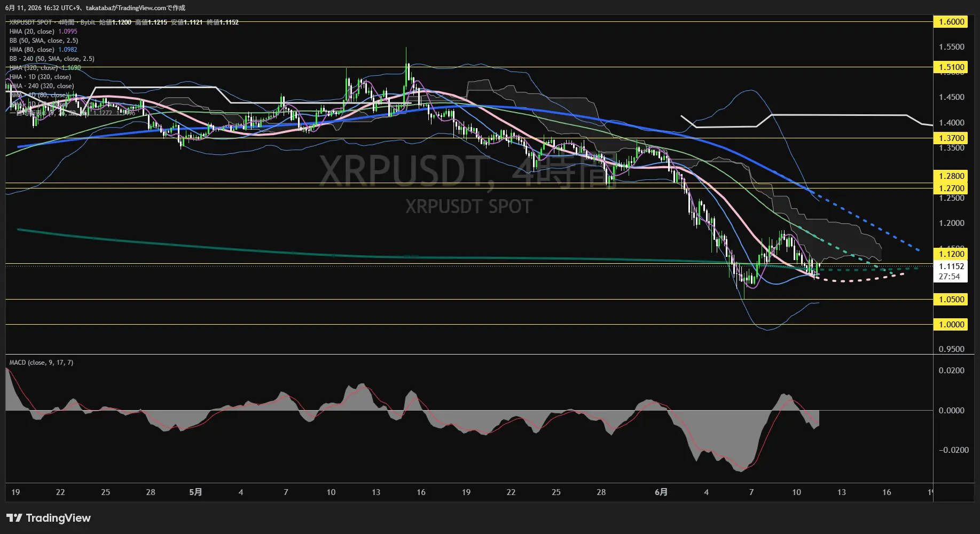Select the 1.2700 yellow price level label

coord(951,189)
